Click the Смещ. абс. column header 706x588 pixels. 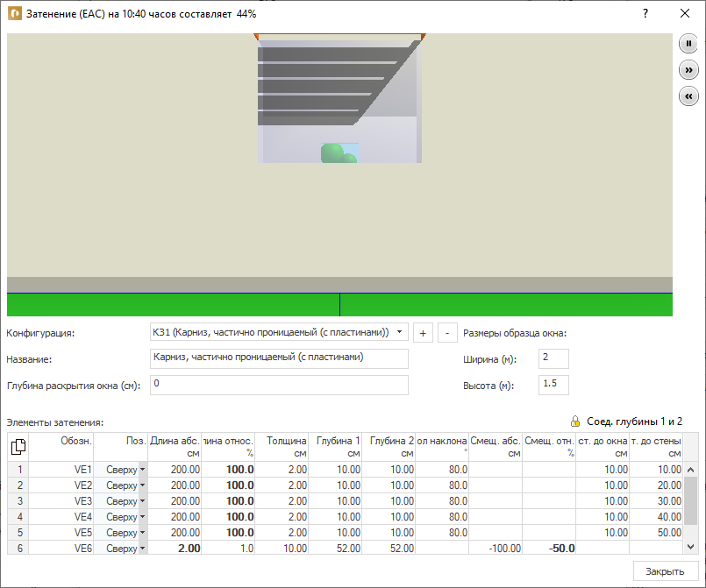pos(496,447)
